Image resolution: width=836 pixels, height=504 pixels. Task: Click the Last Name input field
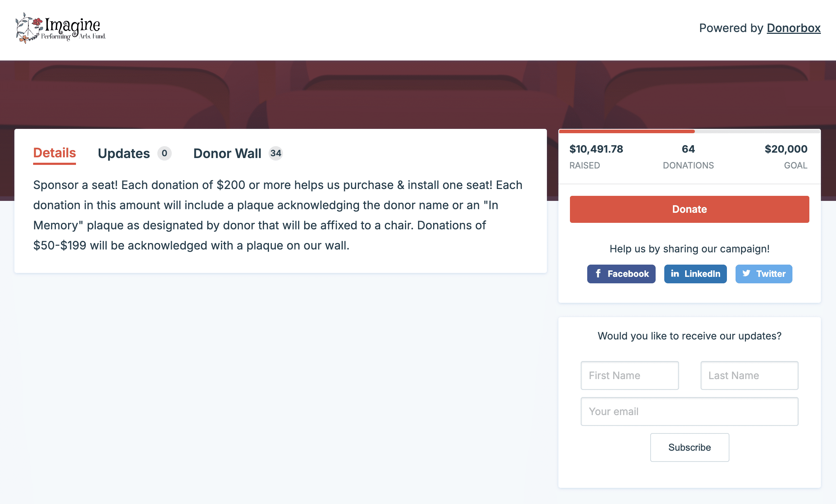pos(749,375)
